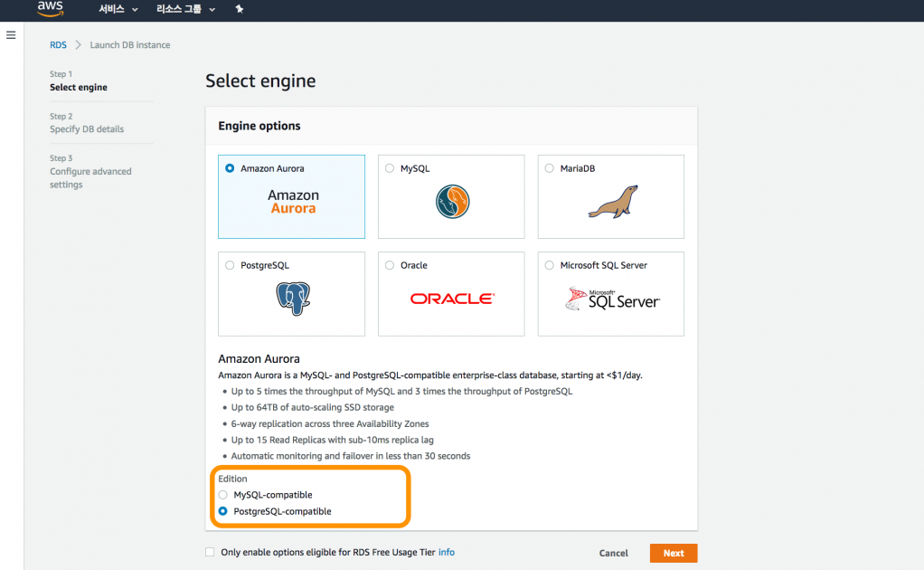924x570 pixels.
Task: Open the hamburger side navigation menu
Action: click(11, 35)
